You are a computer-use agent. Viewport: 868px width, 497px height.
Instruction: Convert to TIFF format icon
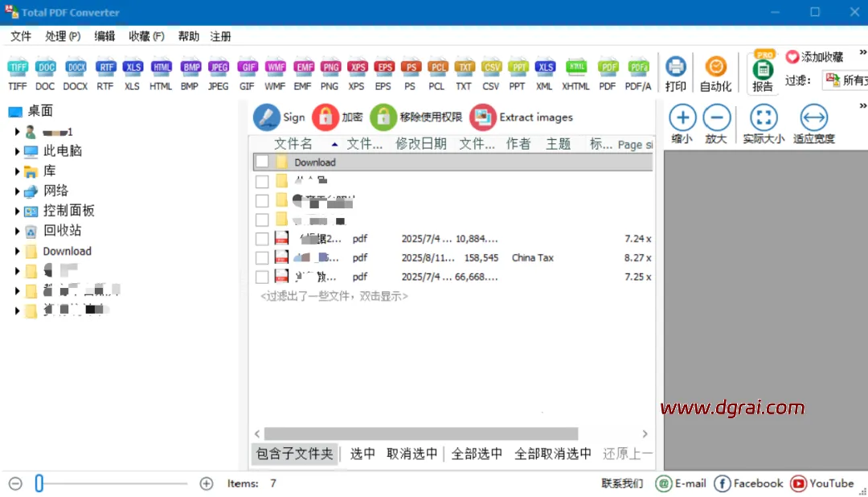click(x=17, y=74)
